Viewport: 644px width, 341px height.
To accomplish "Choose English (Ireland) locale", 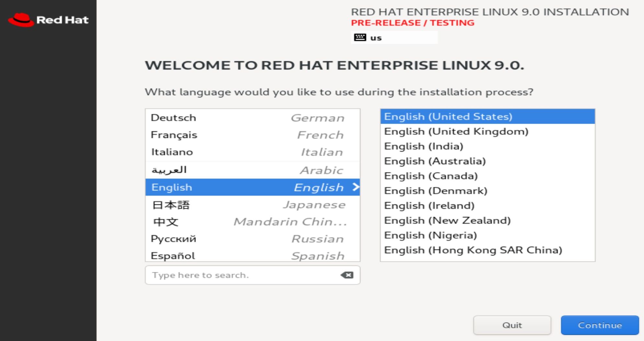I will click(x=488, y=206).
